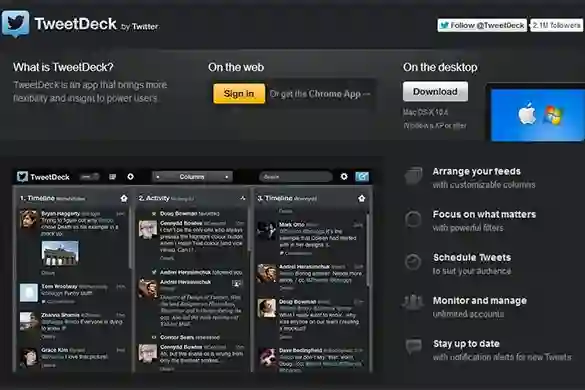Viewport: 585px width, 390px height.
Task: Click the yellow Sign in button
Action: [x=239, y=93]
